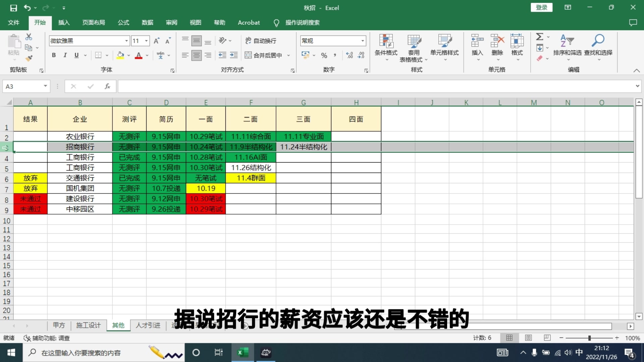Click the formula bar input field
The image size is (644, 362).
(376, 86)
